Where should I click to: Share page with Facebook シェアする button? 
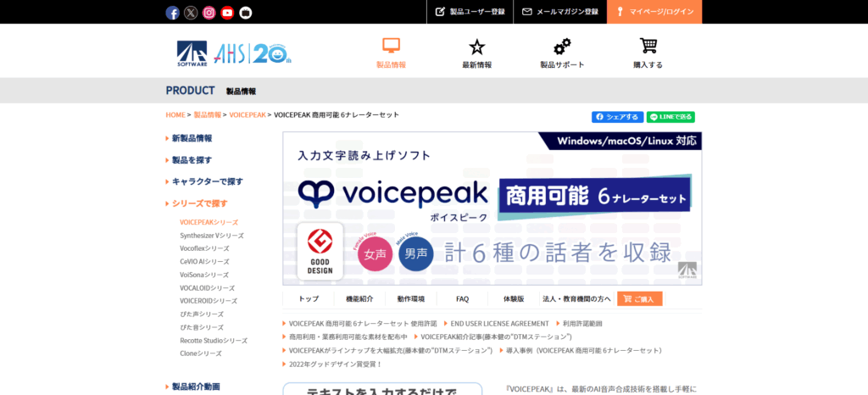coord(617,117)
